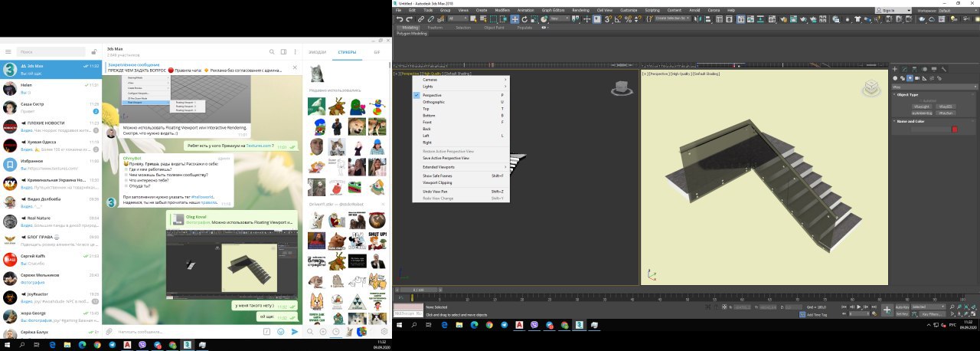Toggle the Telegram chat side panel icon

point(283,52)
